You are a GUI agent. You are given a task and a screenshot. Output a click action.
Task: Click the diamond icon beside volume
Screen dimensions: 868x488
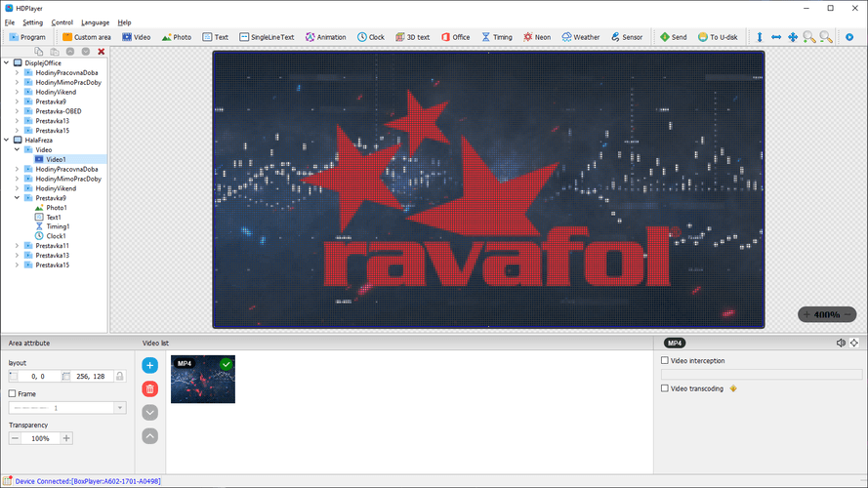(854, 343)
